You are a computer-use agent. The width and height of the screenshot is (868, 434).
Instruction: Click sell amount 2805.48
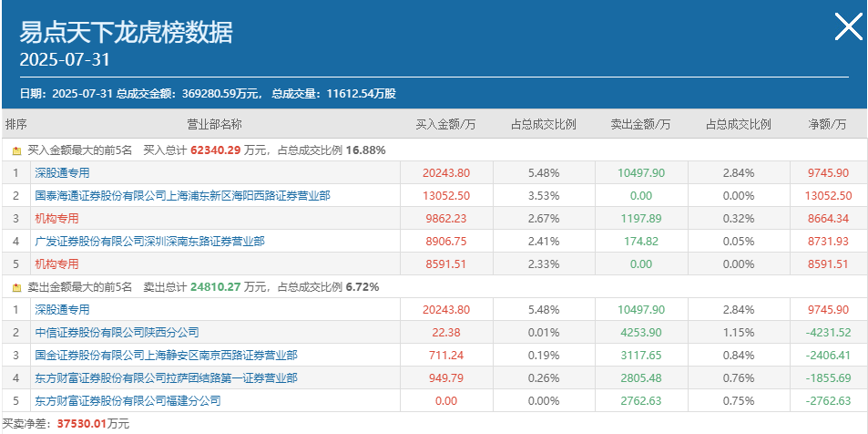[641, 378]
